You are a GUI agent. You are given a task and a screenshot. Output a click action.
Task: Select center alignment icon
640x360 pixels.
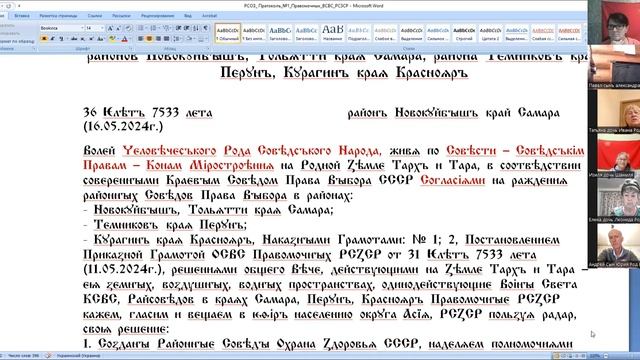tap(149, 39)
